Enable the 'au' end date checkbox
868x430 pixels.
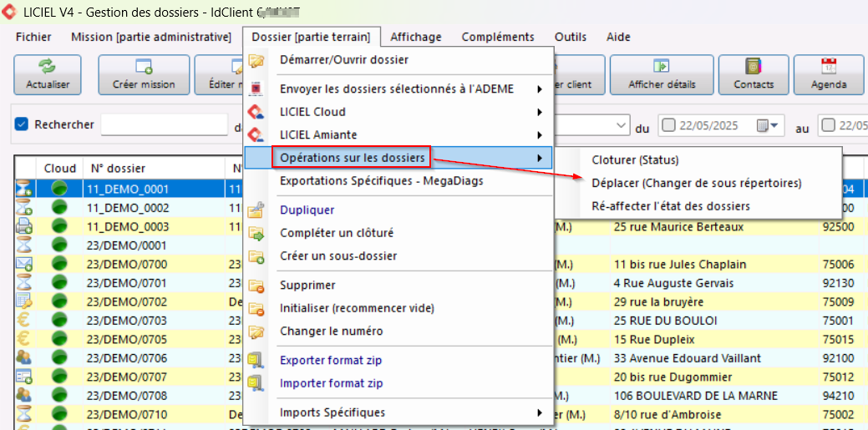828,125
